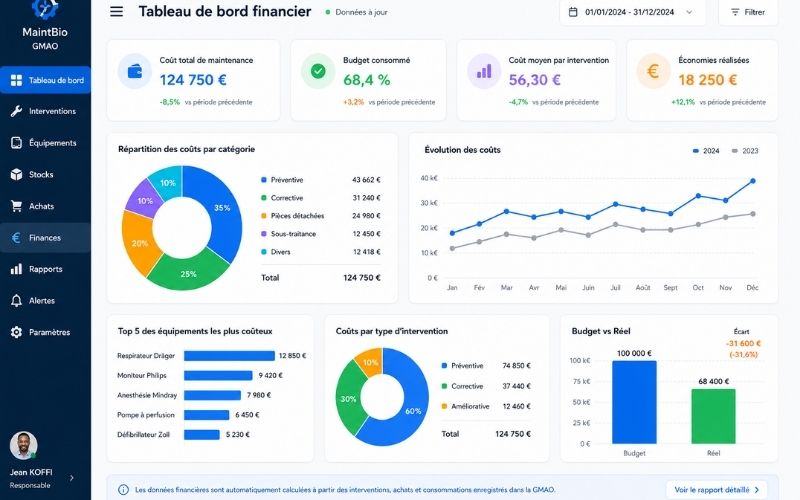Click the 25% green donut segment
800x500 pixels.
(189, 273)
